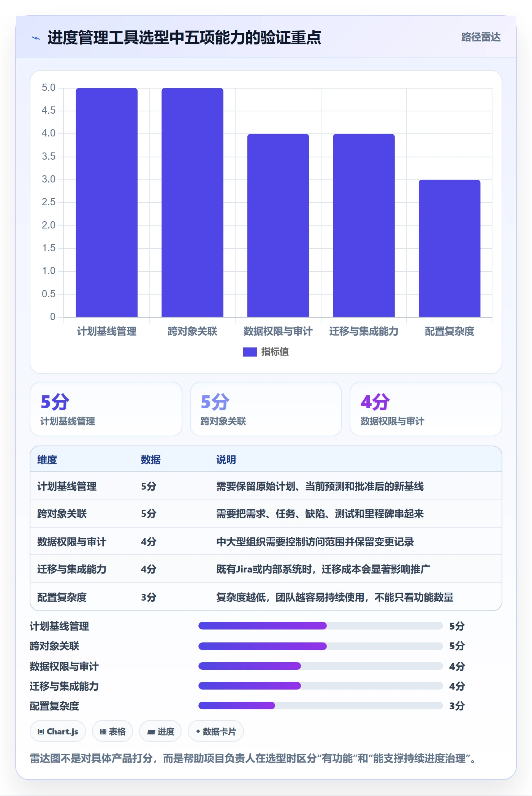This screenshot has width=532, height=796.
Task: Click the 3分 cell in table
Action: coord(149,597)
